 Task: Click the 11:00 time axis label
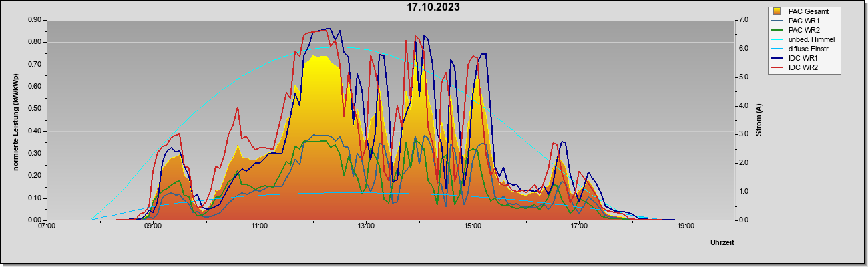tap(260, 226)
